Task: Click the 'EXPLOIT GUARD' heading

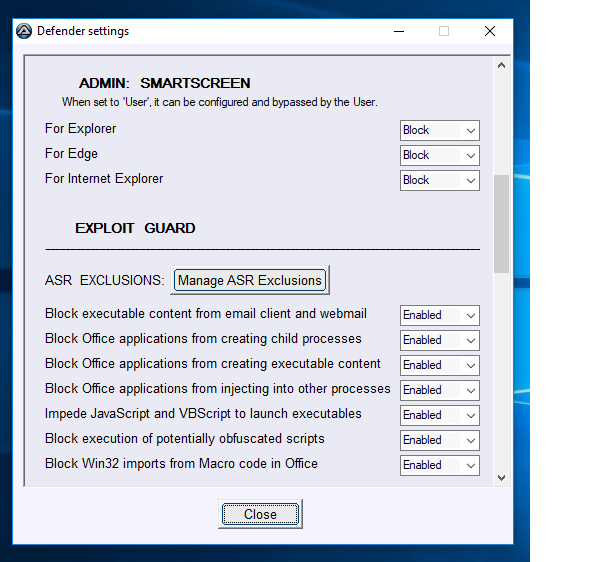Action: 135,228
